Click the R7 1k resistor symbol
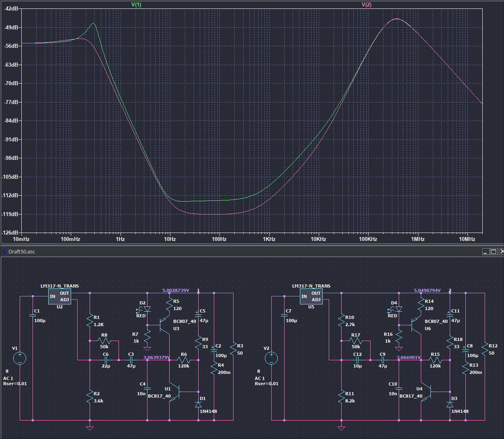Viewport: 504px width, 439px height. click(x=147, y=337)
